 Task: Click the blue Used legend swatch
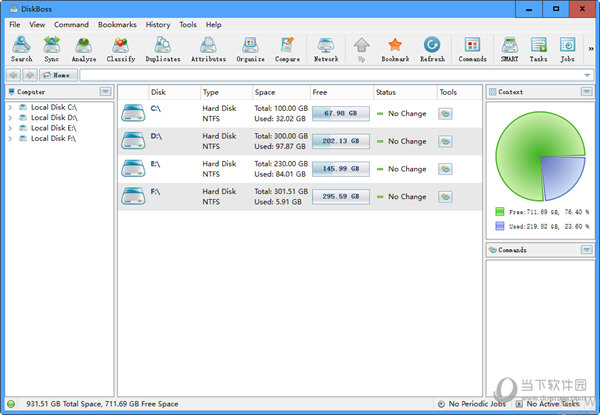(x=500, y=226)
